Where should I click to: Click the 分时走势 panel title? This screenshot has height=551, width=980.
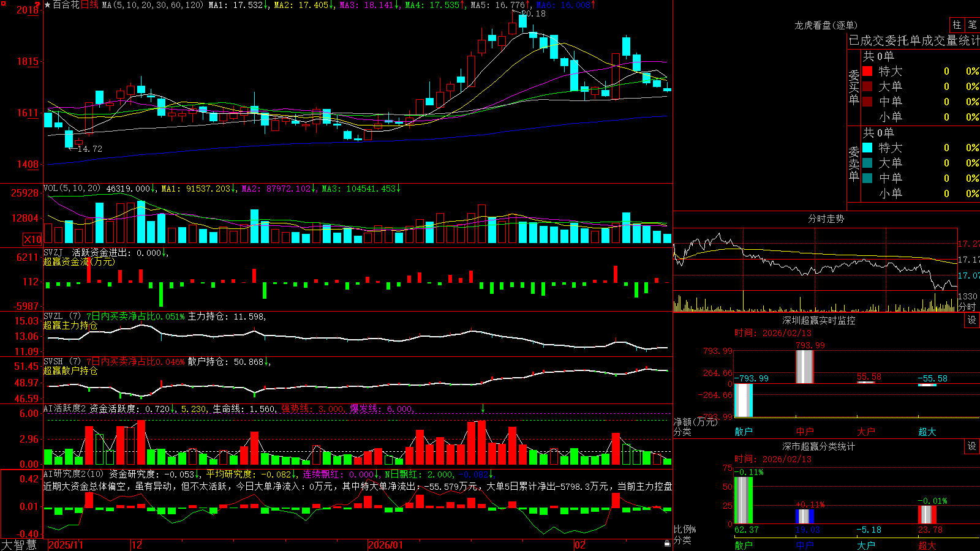(x=826, y=219)
